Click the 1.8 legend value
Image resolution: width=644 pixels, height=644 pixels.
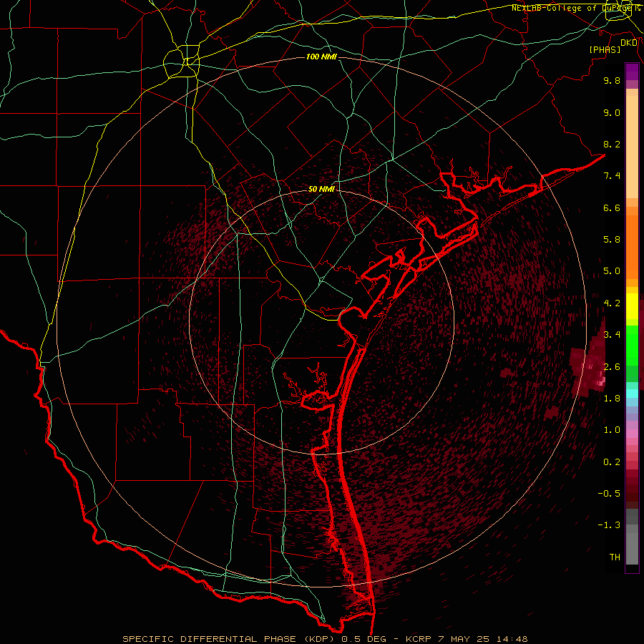(x=612, y=399)
